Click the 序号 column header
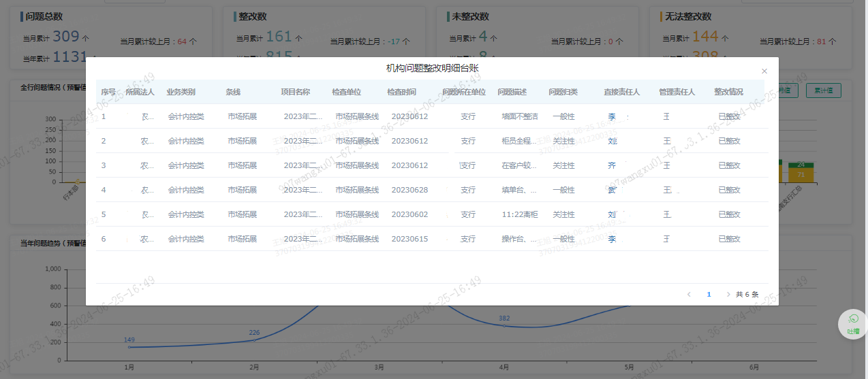This screenshot has width=868, height=379. click(x=108, y=92)
